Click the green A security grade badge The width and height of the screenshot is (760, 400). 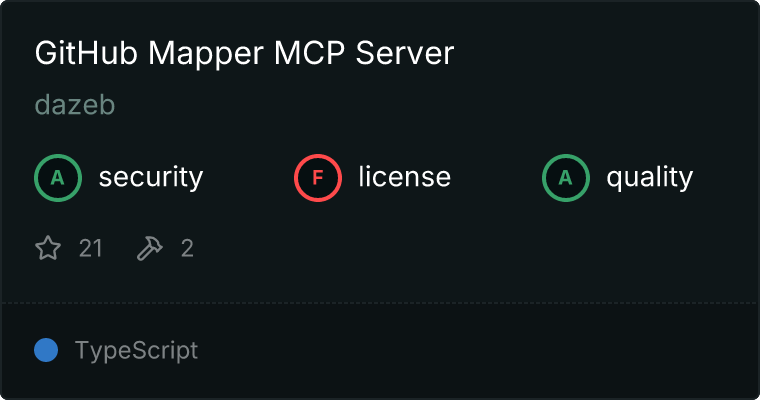coord(58,178)
